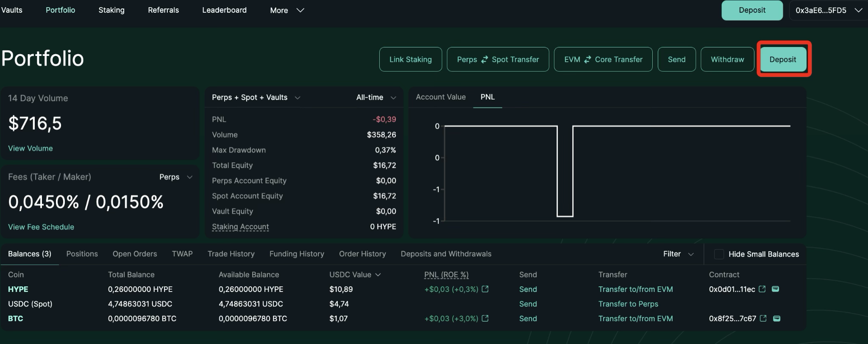Image resolution: width=868 pixels, height=344 pixels.
Task: Switch to Account Value chart tab
Action: pos(440,97)
